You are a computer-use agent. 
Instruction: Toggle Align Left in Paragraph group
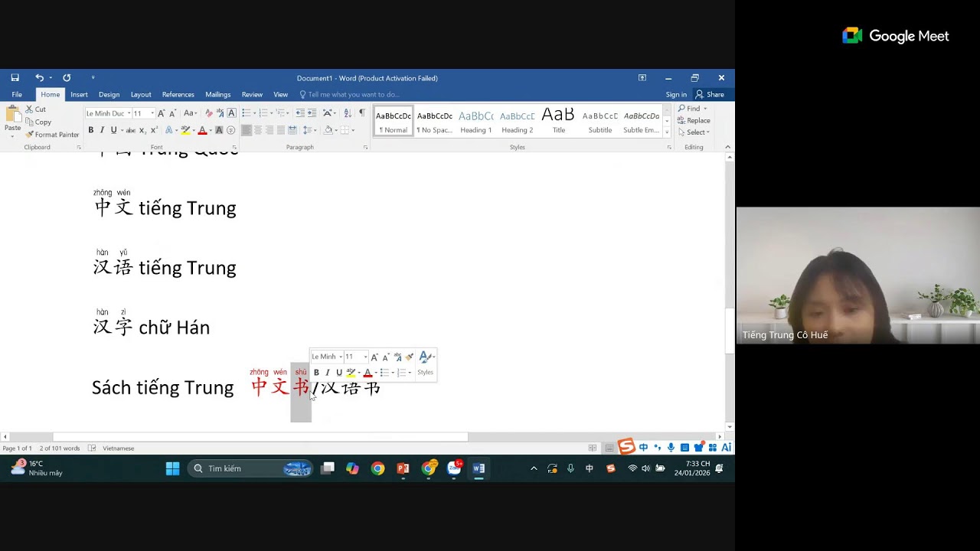247,130
